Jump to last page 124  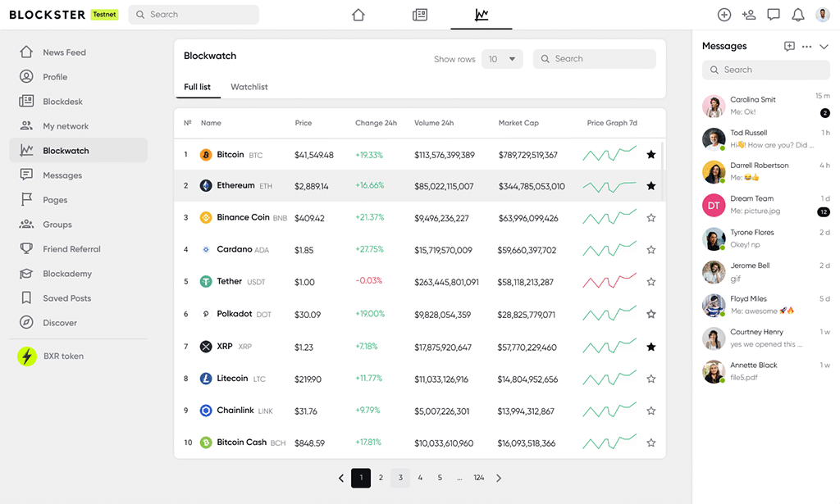(x=479, y=478)
